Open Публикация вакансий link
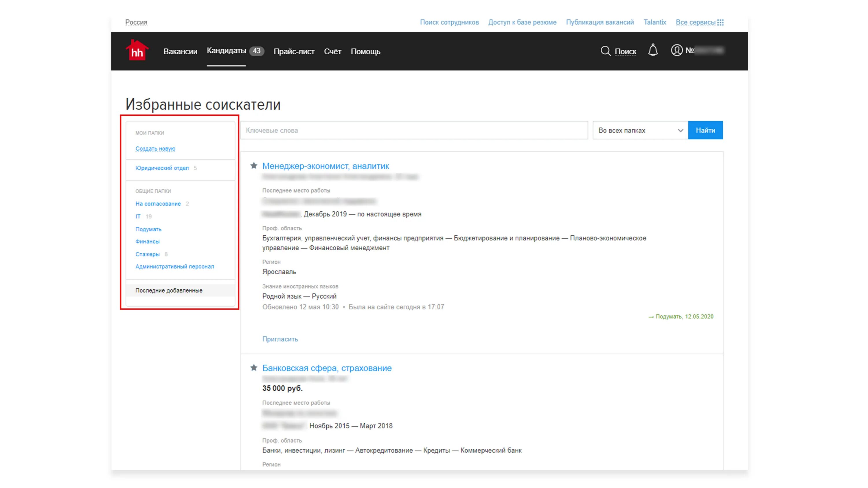Viewport: 868px width, 488px height. click(x=600, y=22)
